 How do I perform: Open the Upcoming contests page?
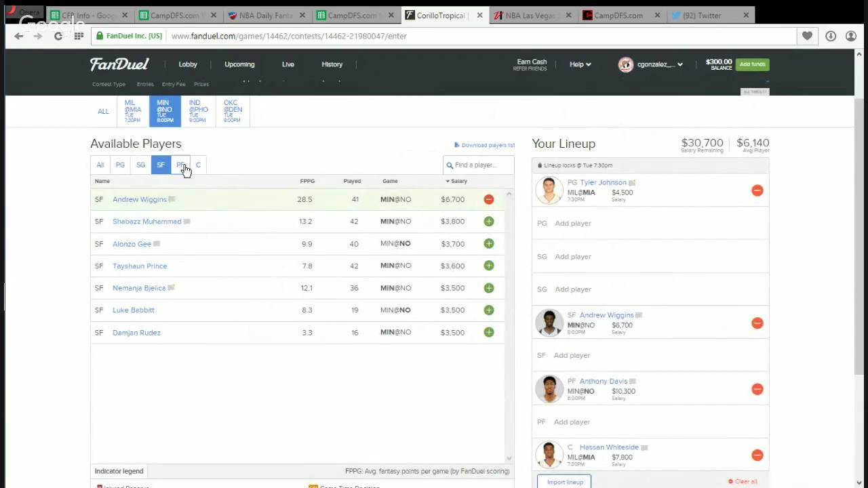tap(239, 64)
